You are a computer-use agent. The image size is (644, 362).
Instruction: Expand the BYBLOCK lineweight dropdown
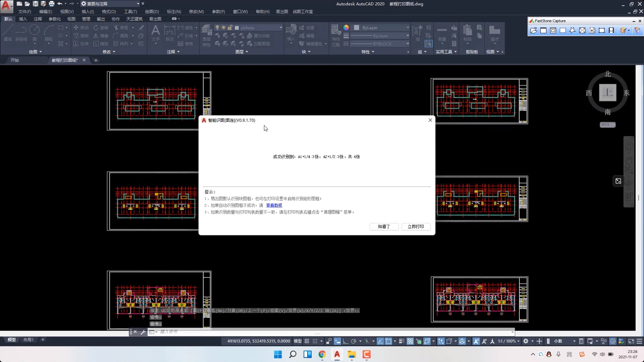point(408,44)
